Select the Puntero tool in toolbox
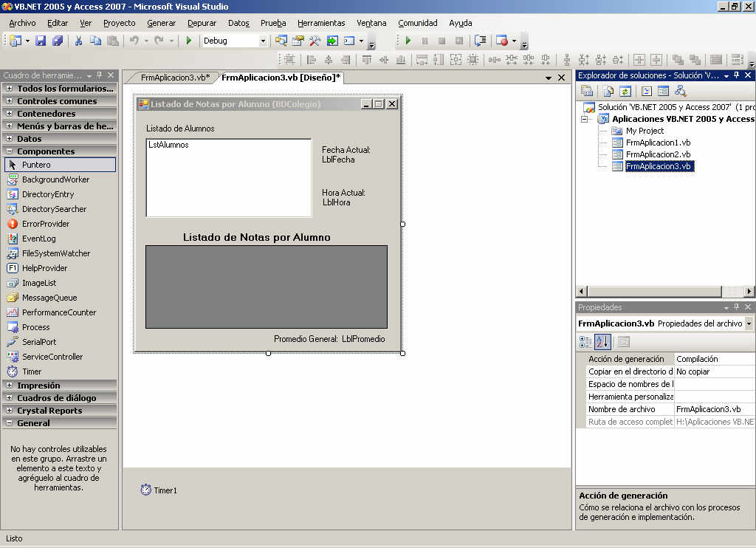 61,165
